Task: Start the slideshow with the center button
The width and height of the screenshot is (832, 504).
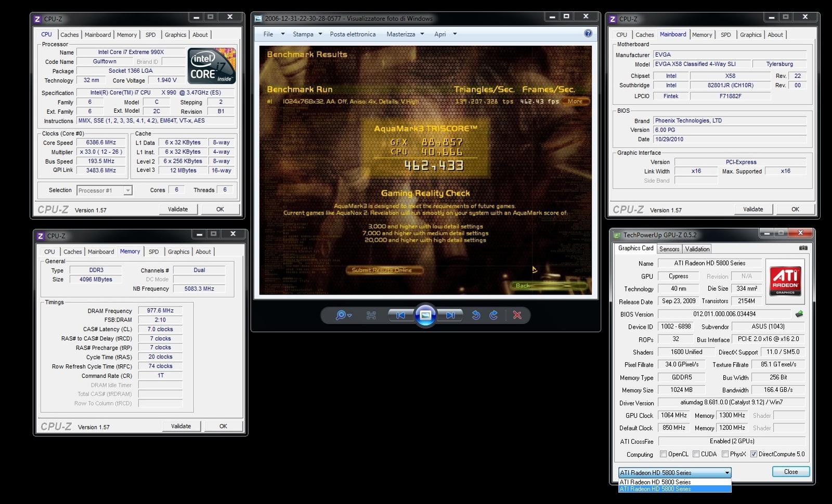Action: 425,315
